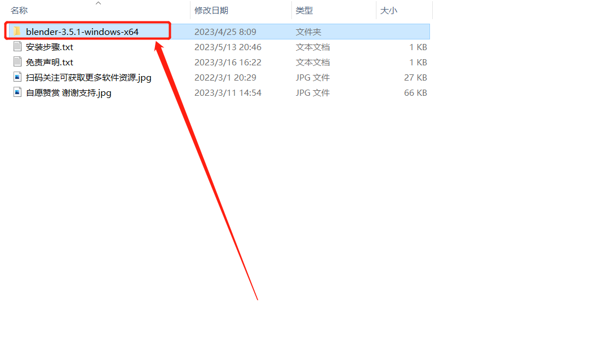Viewport: 603px width, 364px height.
Task: Click the blender-3.5.1-windows-x64 folder icon
Action: [x=17, y=32]
